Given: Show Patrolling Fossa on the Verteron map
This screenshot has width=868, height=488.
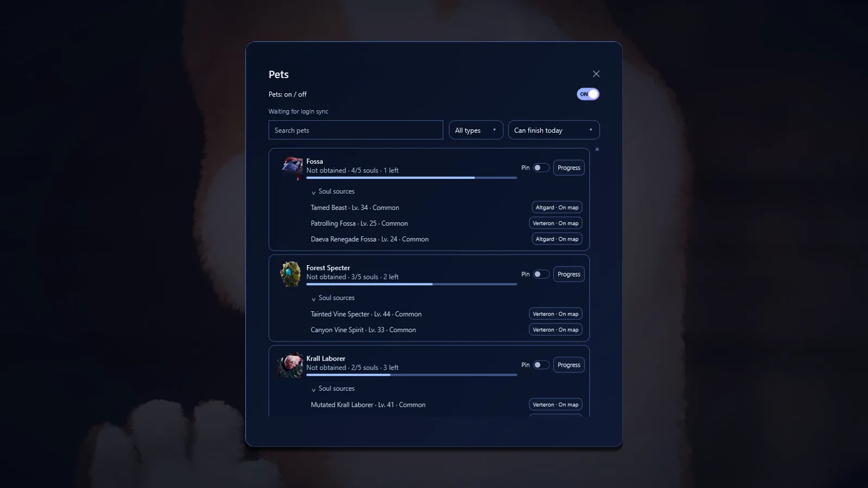Looking at the screenshot, I should 556,223.
